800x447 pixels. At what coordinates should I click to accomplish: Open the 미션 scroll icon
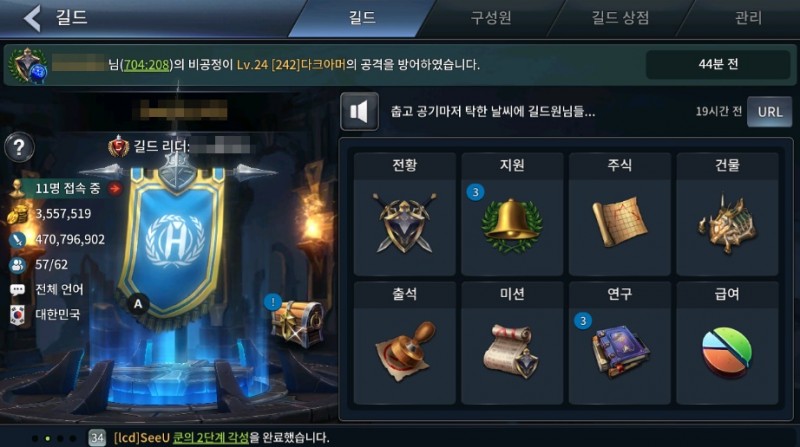tap(512, 352)
